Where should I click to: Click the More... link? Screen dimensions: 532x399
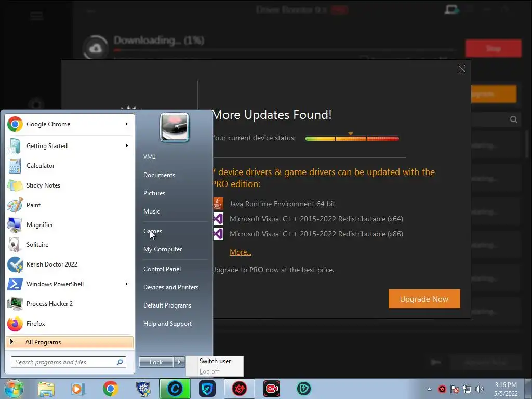point(241,252)
